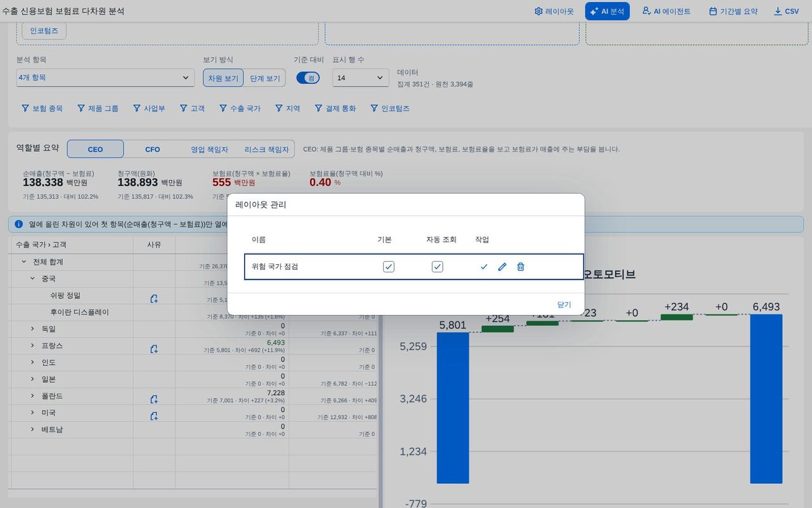The image size is (812, 508).
Task: Open 기간별 요약
Action: pos(733,11)
